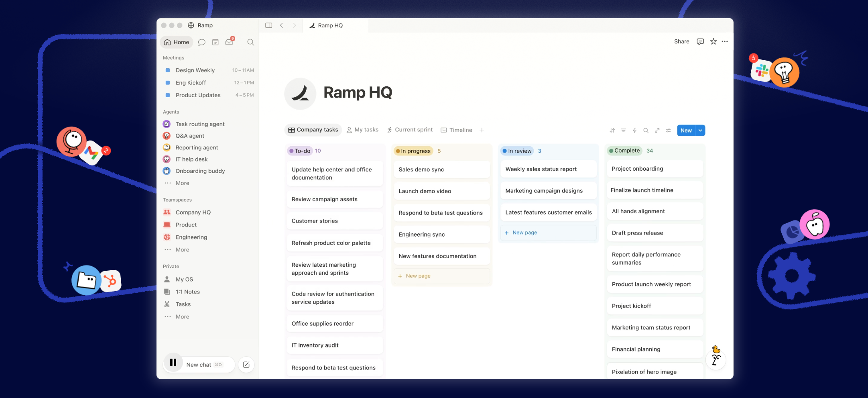Screen dimensions: 868x398
Task: Click the blue New button
Action: click(x=686, y=131)
